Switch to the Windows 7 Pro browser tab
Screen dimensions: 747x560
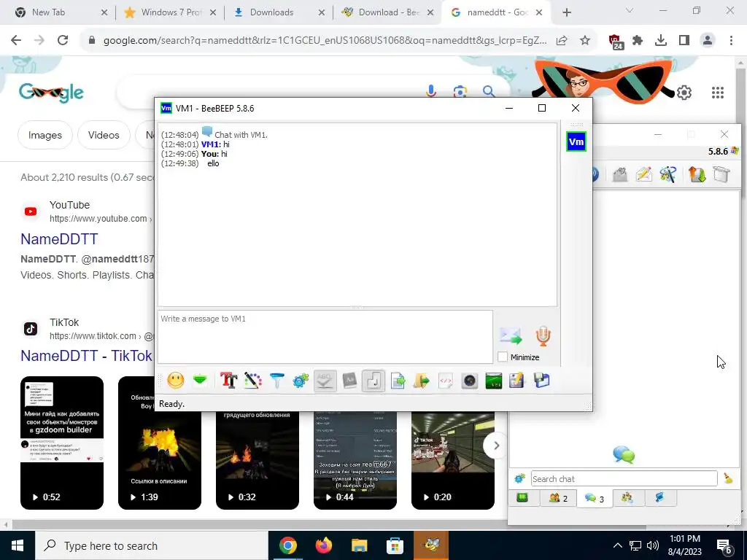point(170,12)
